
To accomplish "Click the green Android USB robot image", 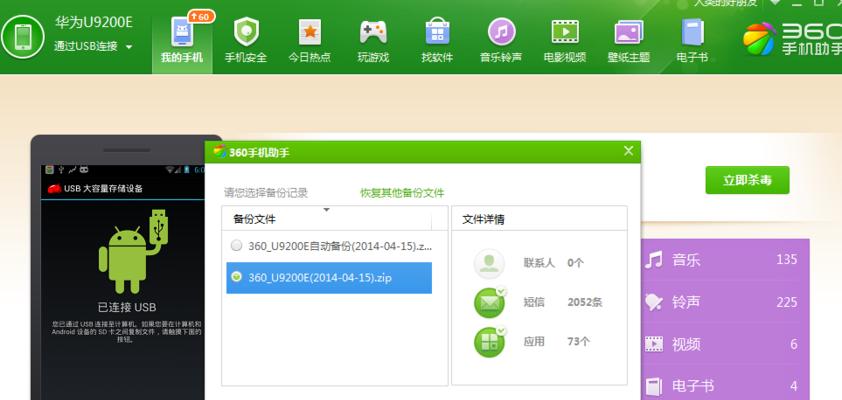I will 133,252.
